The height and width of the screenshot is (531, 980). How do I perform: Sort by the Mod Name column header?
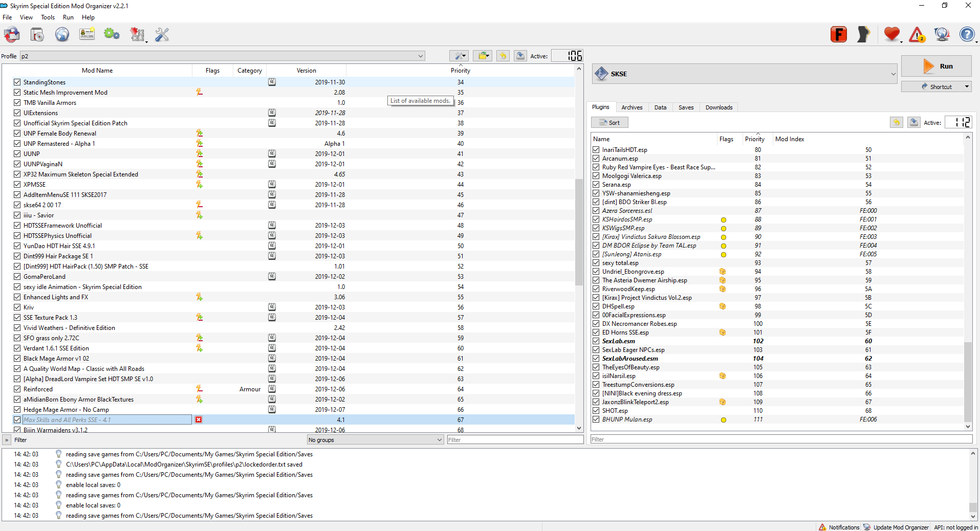[97, 71]
